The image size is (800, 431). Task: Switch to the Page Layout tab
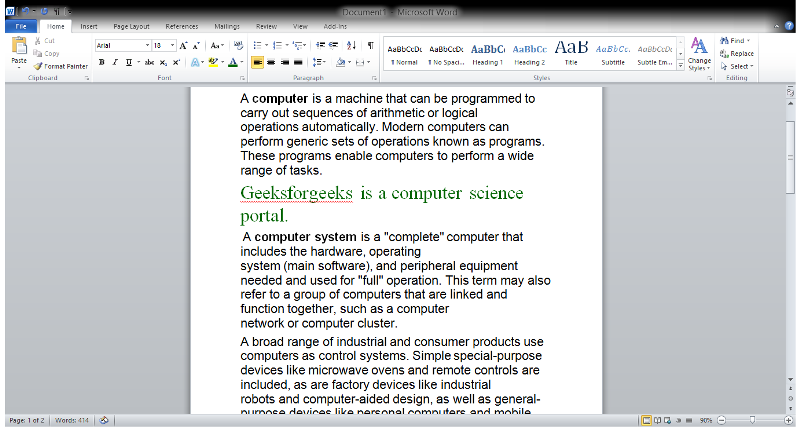131,27
